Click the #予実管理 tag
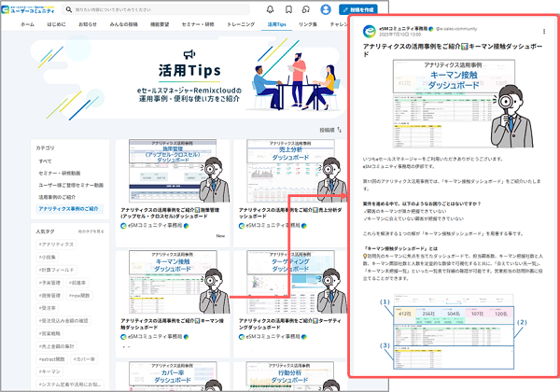560x392 pixels. (x=49, y=283)
